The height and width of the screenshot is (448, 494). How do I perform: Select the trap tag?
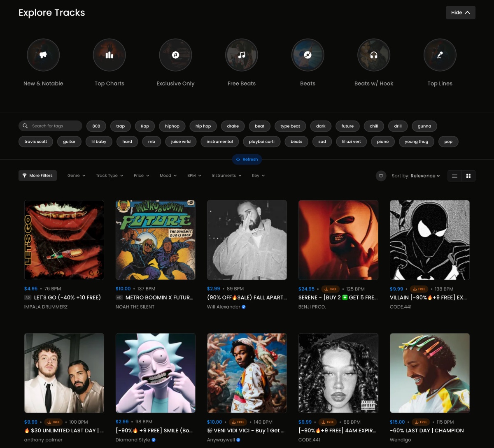point(121,126)
